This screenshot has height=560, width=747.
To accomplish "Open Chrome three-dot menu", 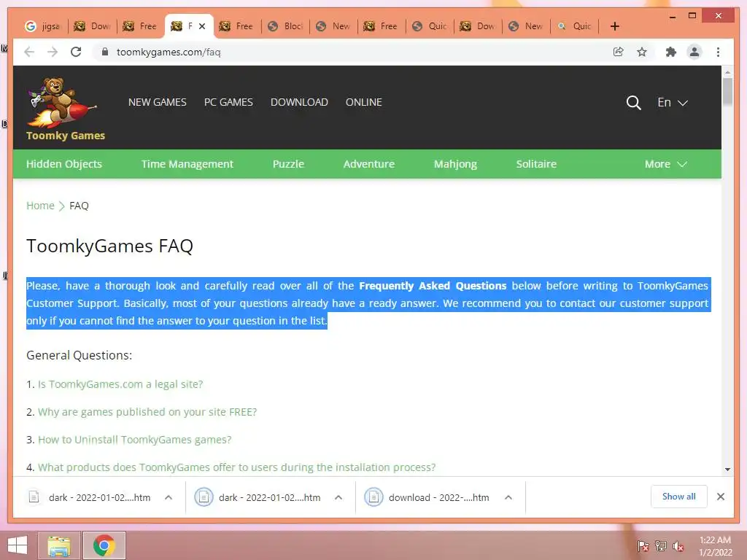I will coord(718,52).
